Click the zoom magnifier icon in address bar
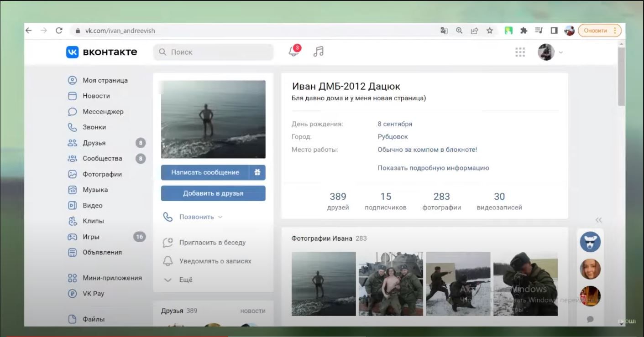The height and width of the screenshot is (337, 644). [459, 31]
